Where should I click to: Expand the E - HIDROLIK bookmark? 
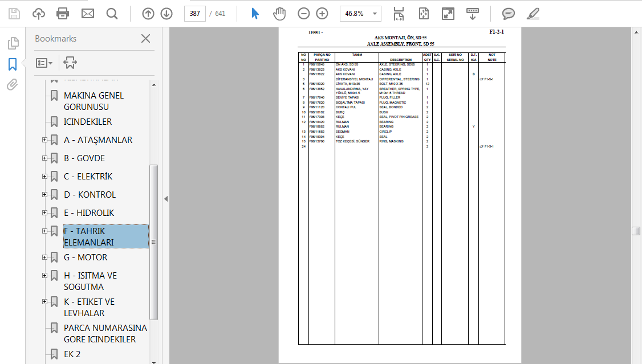(x=44, y=212)
